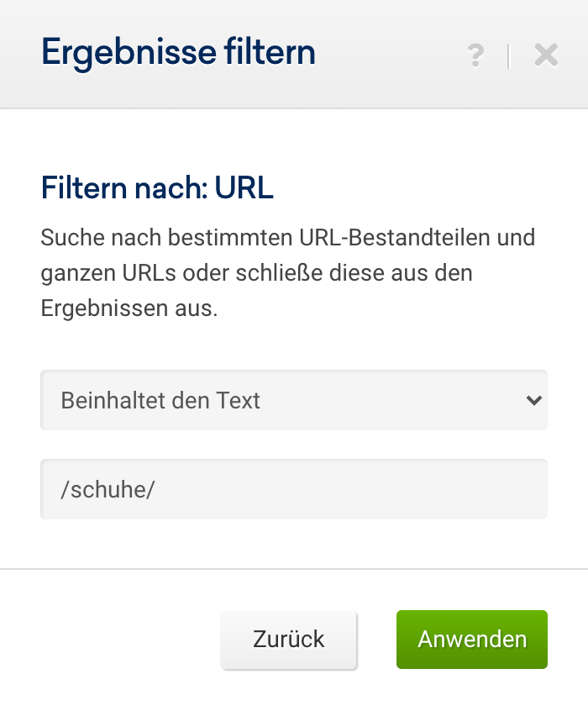Click the help symbol next to the divider
This screenshot has height=711, width=588.
pos(476,55)
